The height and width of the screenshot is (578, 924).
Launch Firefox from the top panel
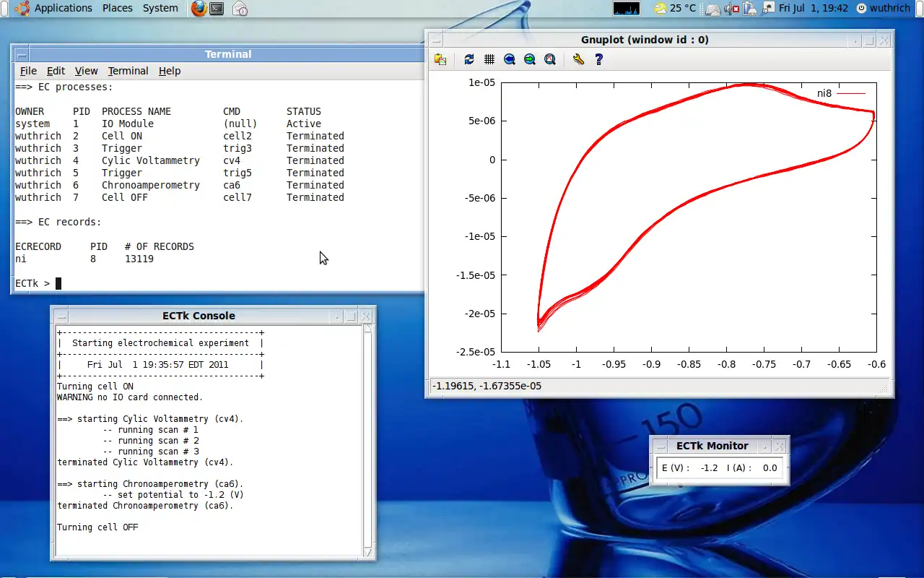[x=199, y=9]
